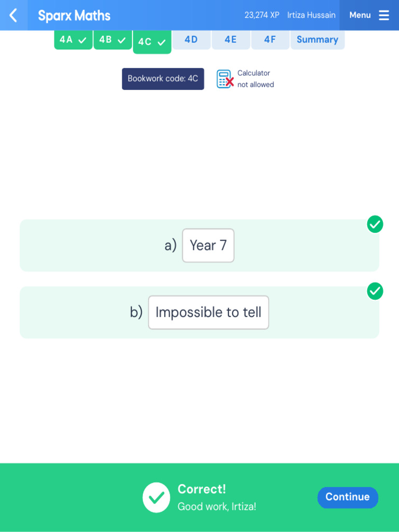Click the checkmark on tab 4A
The height and width of the screenshot is (532, 399).
[82, 40]
